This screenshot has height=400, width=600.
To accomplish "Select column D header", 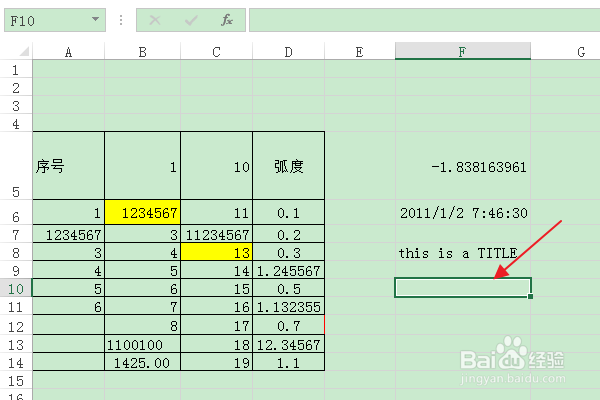I will 289,51.
